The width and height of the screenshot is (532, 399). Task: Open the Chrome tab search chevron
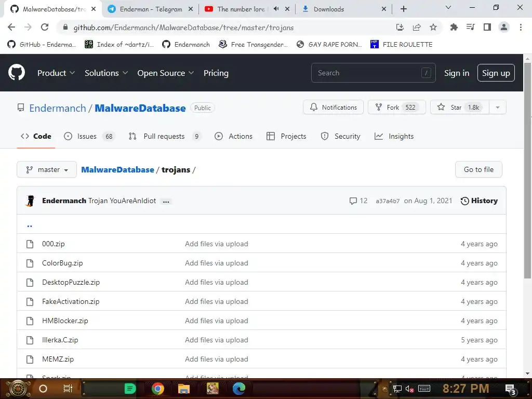pyautogui.click(x=448, y=7)
